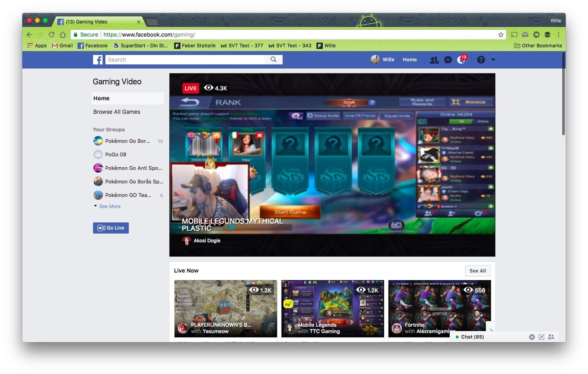Click the Akosi Dogie streamer name
This screenshot has height=374, width=588.
coord(207,240)
